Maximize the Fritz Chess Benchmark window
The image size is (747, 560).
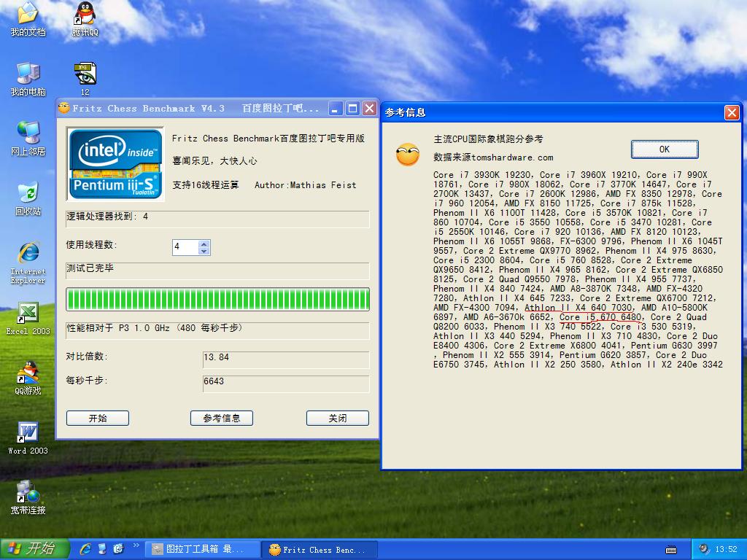point(352,109)
